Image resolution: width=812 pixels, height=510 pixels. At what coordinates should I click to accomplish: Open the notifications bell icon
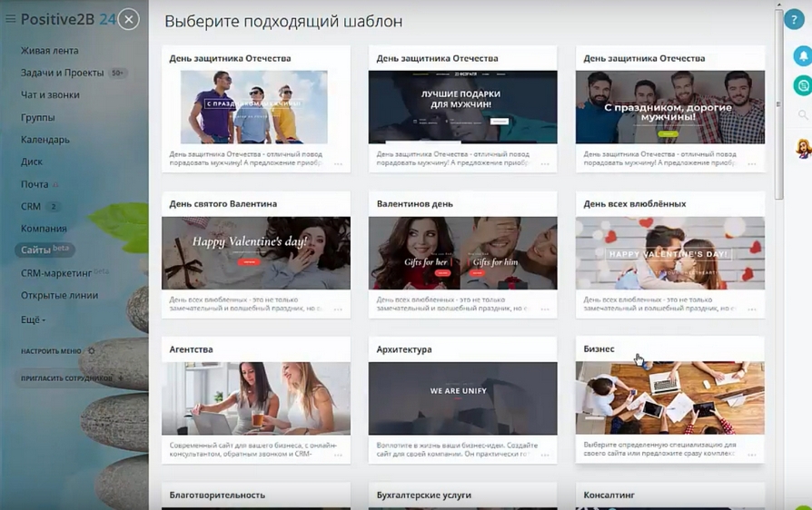(x=803, y=56)
